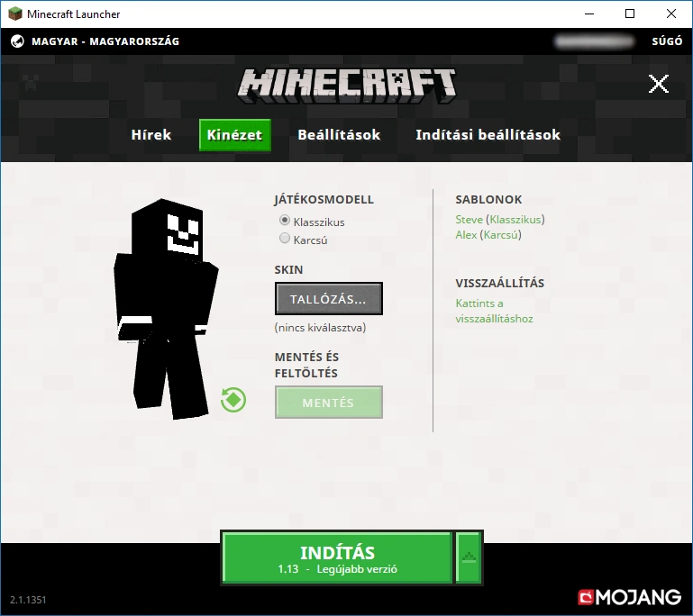Click the (nincs kiválasztva) file status text
Image resolution: width=693 pixels, height=616 pixels.
pyautogui.click(x=320, y=328)
